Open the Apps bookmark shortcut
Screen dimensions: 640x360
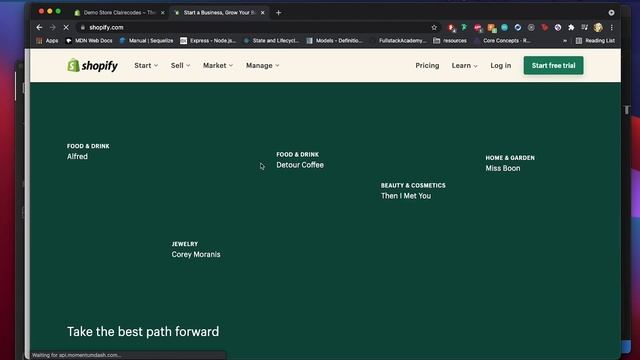[x=47, y=40]
